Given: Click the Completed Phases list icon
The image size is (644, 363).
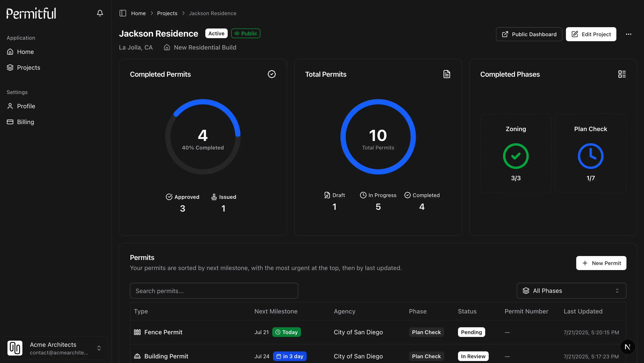Looking at the screenshot, I should 622,74.
